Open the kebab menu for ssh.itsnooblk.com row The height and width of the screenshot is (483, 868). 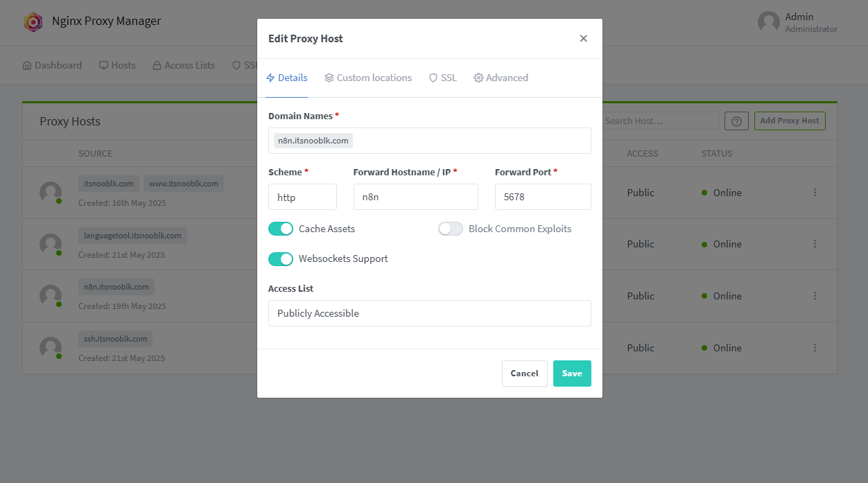click(x=815, y=348)
